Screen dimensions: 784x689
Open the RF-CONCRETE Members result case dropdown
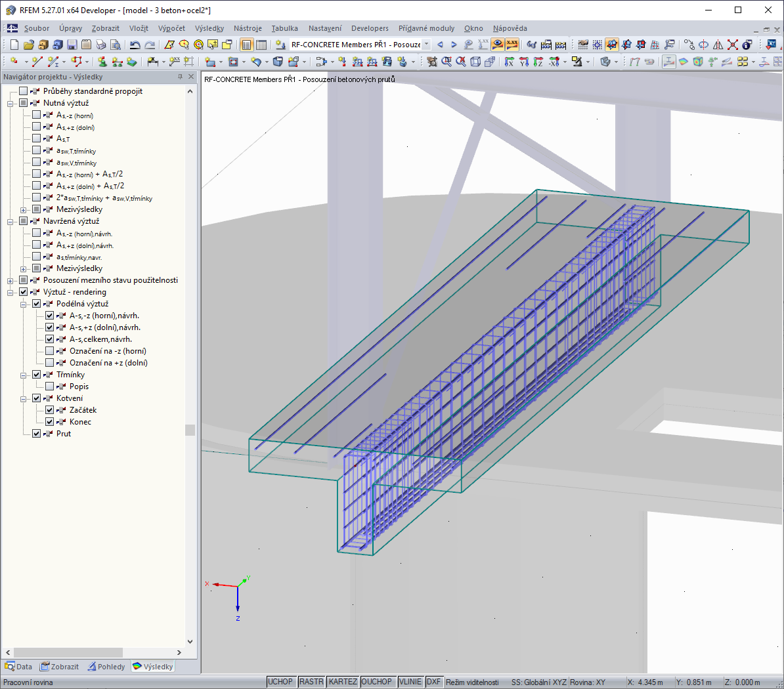[426, 45]
